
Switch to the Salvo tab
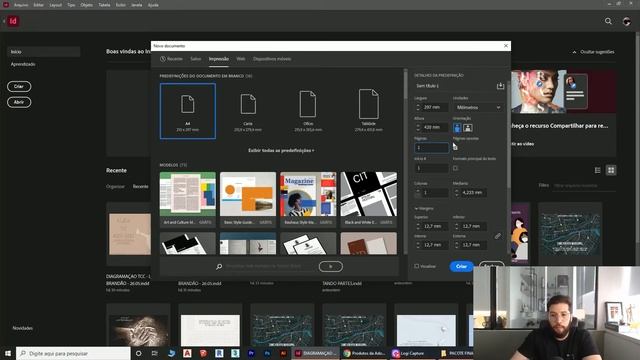pyautogui.click(x=196, y=59)
